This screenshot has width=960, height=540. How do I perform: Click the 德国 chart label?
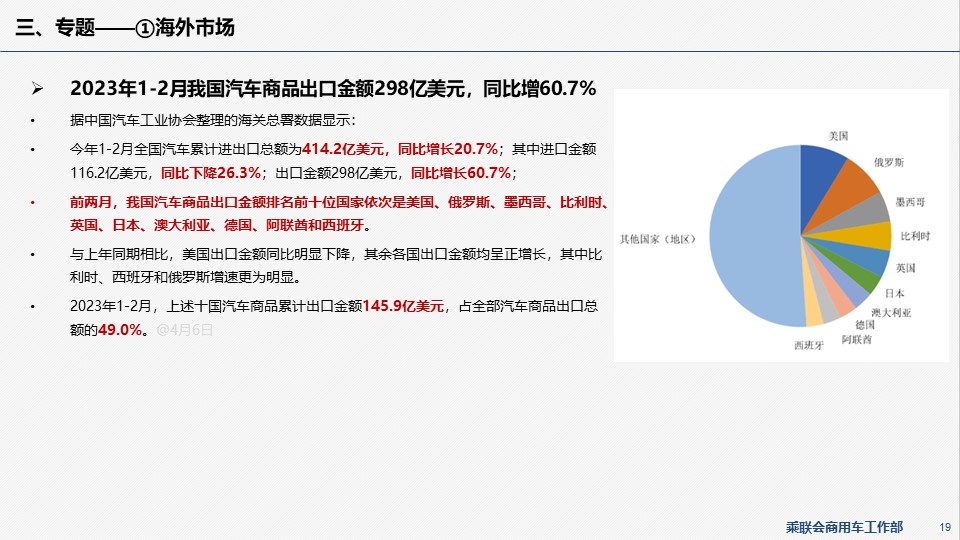864,325
